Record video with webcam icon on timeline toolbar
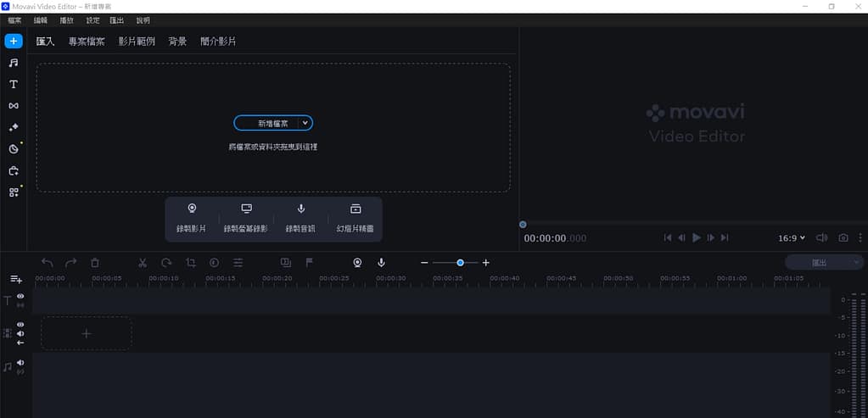 click(x=357, y=263)
